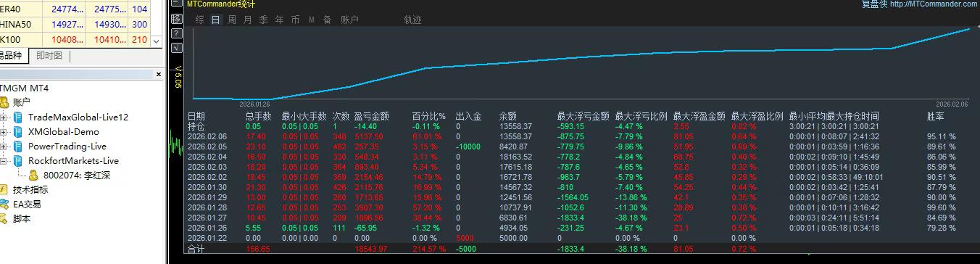Open the 轨迹 trajectory tab
Screen dimensions: 980x264
[x=412, y=20]
